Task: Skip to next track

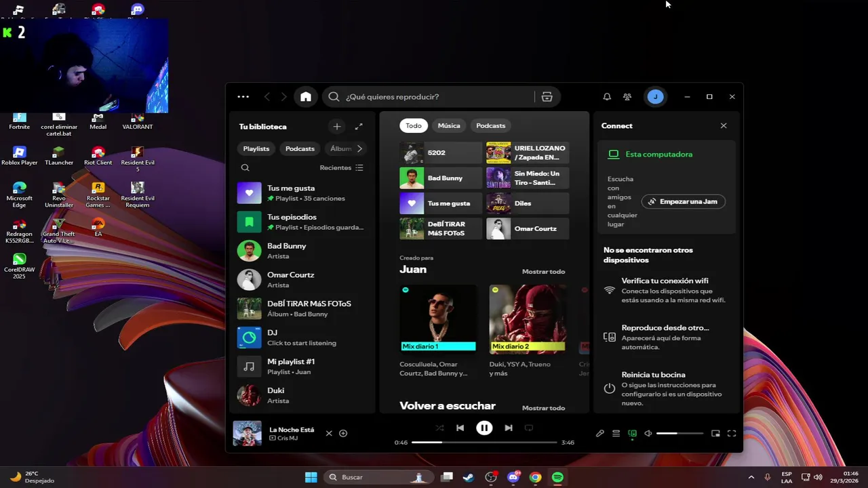Action: tap(509, 428)
